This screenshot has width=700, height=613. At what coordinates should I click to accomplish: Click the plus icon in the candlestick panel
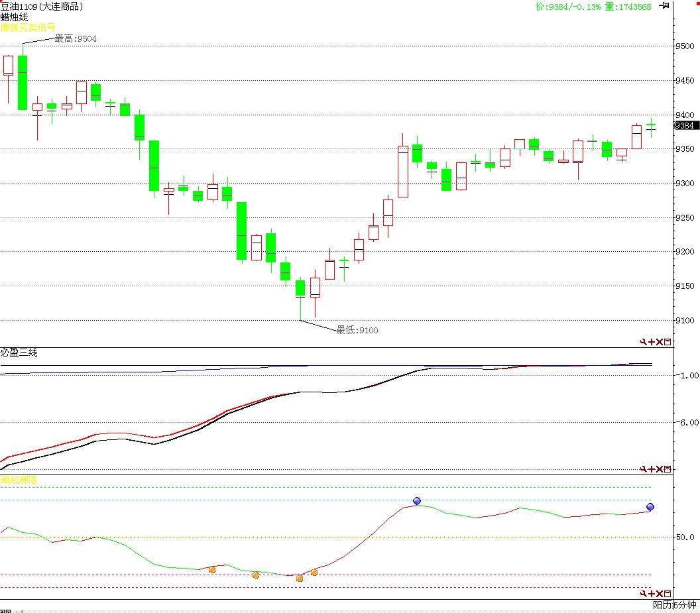652,342
